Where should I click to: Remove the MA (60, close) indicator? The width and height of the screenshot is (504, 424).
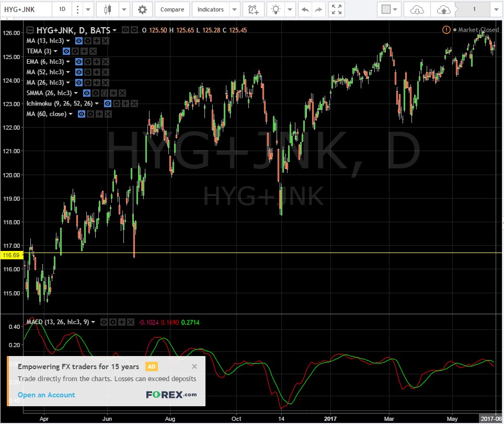coord(108,114)
